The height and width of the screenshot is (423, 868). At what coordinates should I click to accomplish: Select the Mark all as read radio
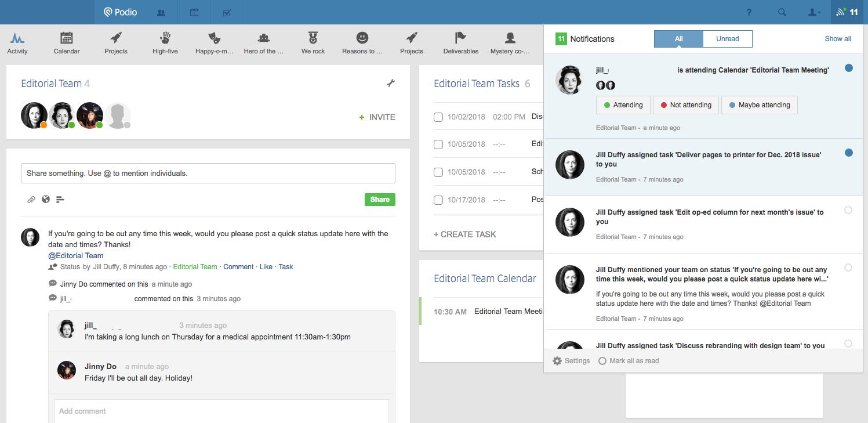point(602,361)
